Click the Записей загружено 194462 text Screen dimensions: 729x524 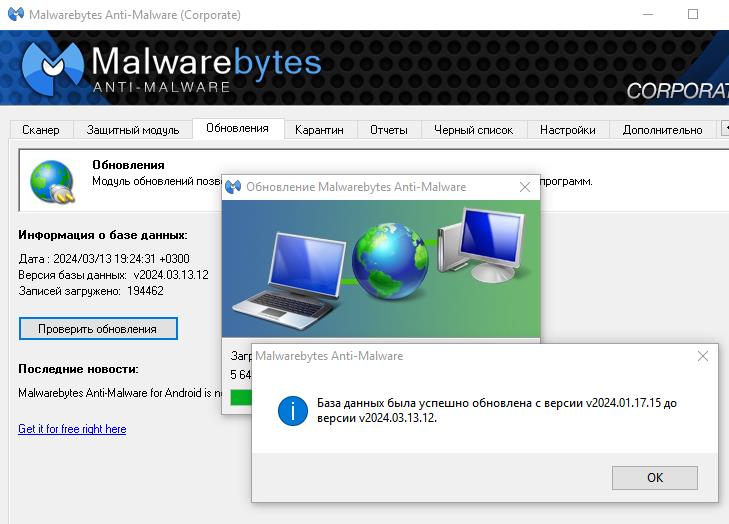91,291
